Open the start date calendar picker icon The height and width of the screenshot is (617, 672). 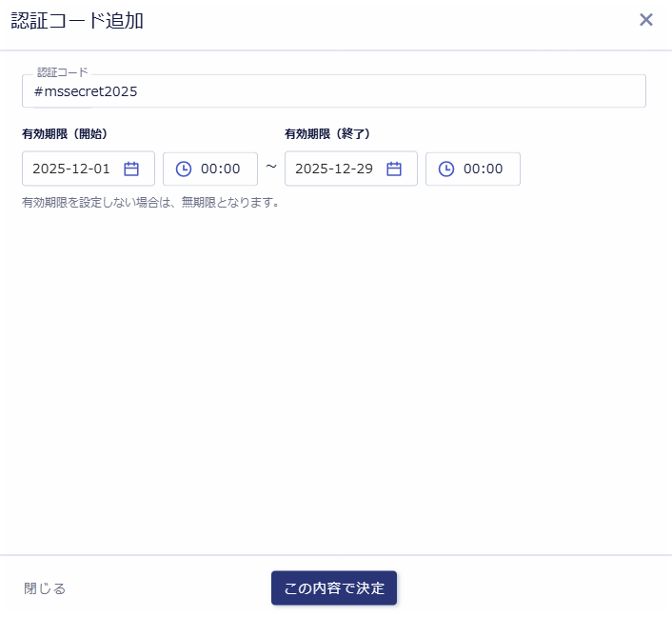pyautogui.click(x=131, y=169)
